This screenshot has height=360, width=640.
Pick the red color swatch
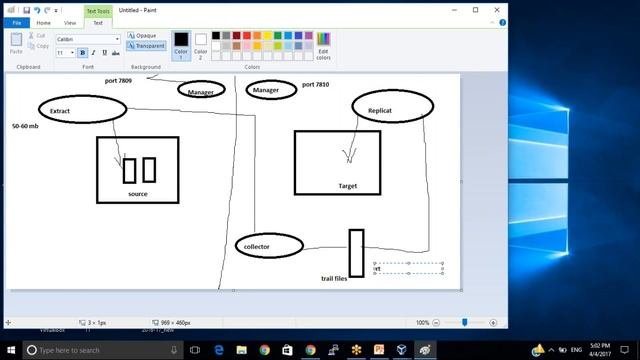pos(247,36)
